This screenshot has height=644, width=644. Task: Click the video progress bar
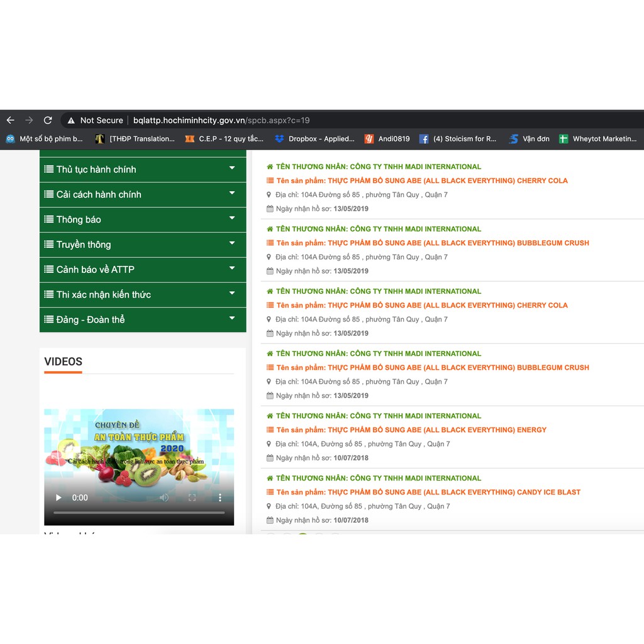(x=139, y=513)
